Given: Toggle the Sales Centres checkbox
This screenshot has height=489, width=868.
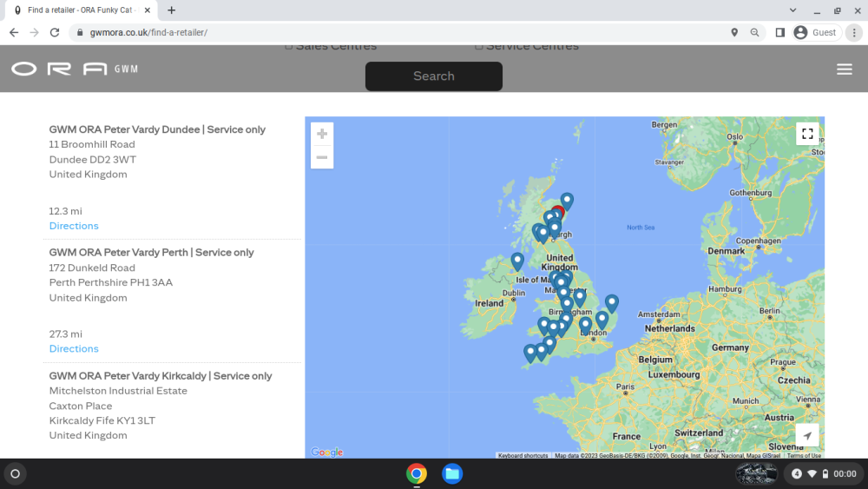Looking at the screenshot, I should pos(288,46).
